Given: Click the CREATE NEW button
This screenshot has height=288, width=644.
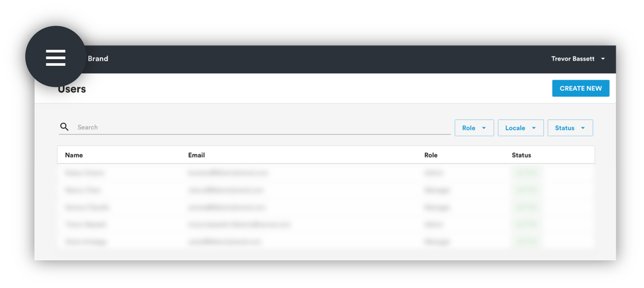Looking at the screenshot, I should pos(581,88).
